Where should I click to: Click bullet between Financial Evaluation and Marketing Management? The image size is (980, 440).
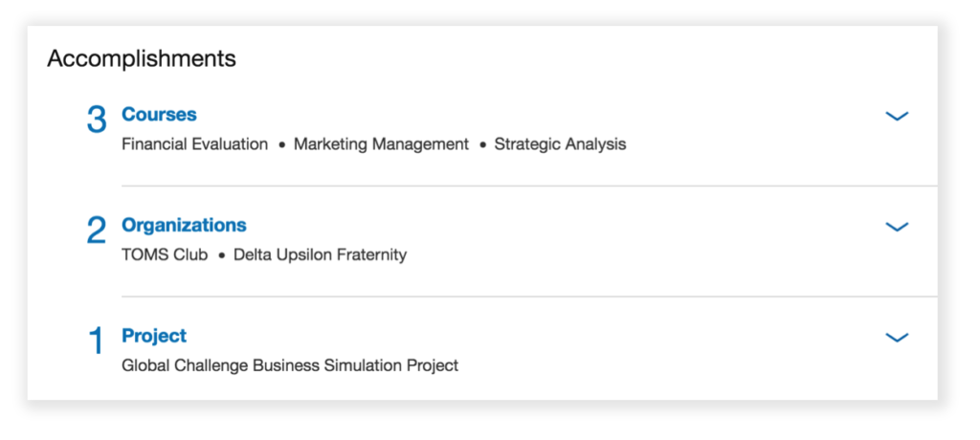[281, 145]
